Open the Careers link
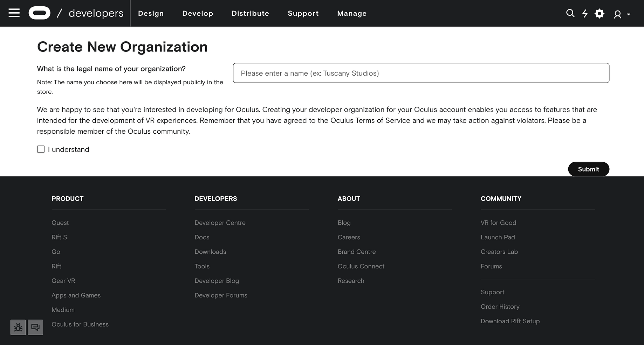Screen dimensions: 644x345 click(349, 237)
